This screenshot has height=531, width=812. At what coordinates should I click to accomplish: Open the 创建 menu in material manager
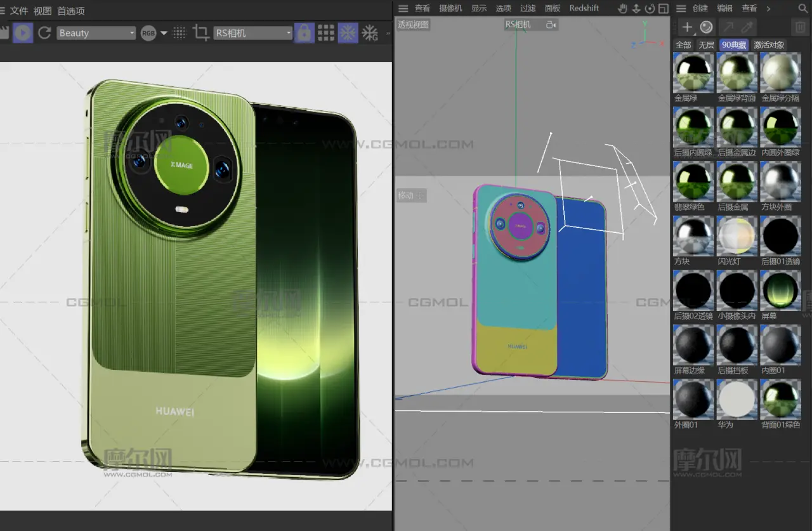tap(700, 8)
